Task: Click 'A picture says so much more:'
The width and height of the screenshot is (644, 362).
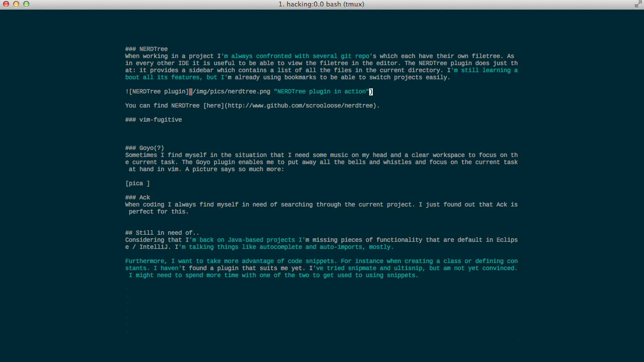Action: point(235,169)
